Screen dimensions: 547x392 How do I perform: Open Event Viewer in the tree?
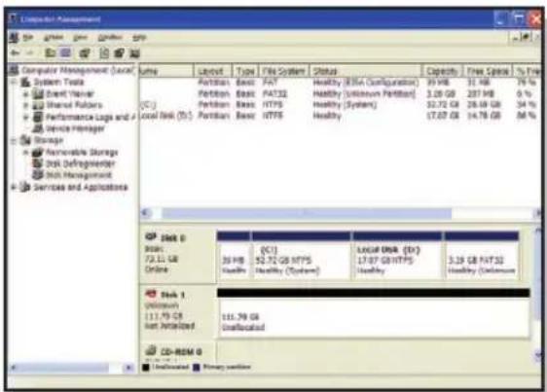70,93
